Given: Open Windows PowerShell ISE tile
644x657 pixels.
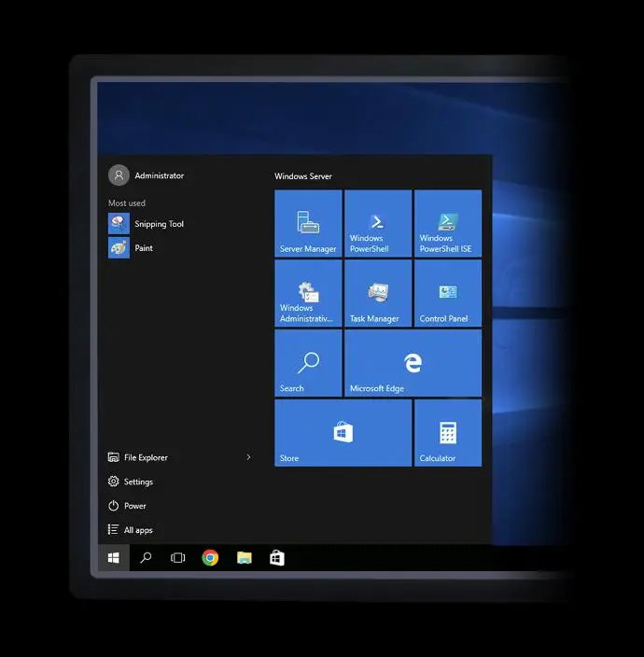Looking at the screenshot, I should click(448, 224).
